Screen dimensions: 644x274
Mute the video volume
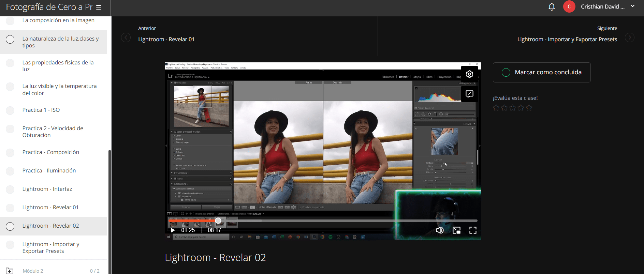point(440,230)
